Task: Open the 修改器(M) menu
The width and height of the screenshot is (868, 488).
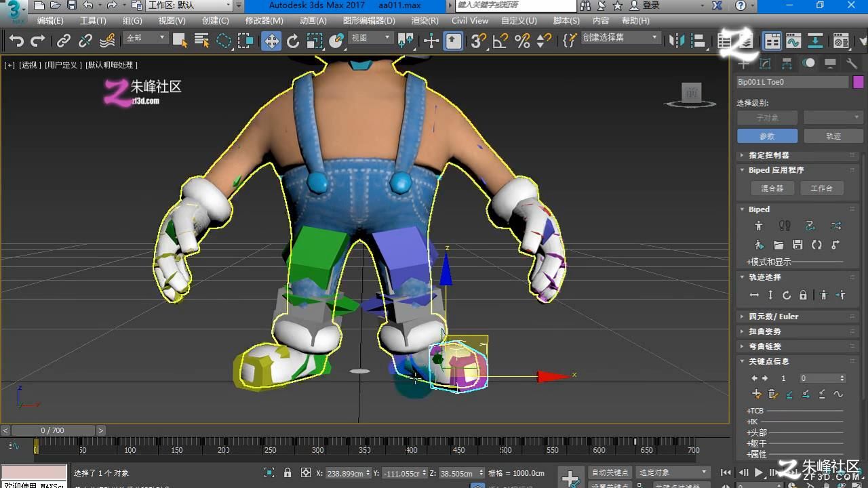Action: tap(264, 21)
